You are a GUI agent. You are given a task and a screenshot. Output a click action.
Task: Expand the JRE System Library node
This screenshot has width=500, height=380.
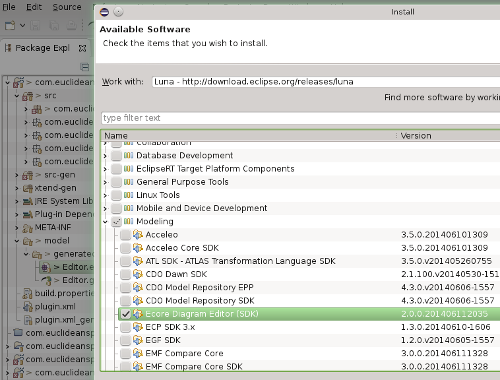[x=17, y=201]
